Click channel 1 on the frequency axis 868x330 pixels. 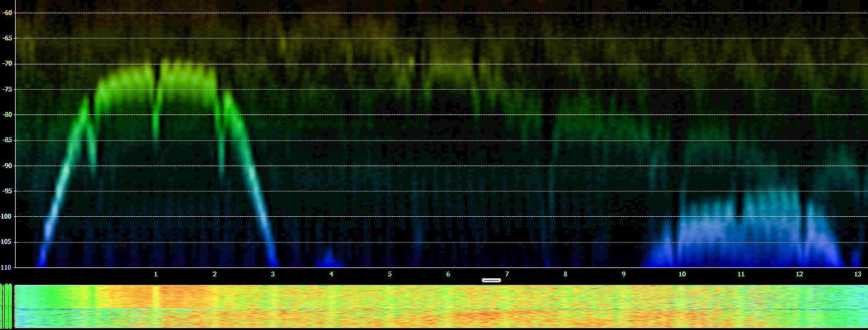click(156, 274)
